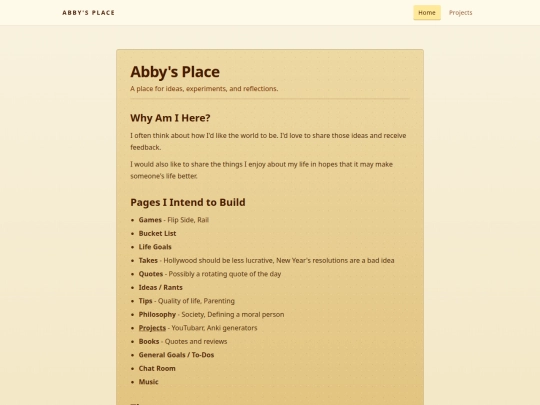This screenshot has height=405, width=540.
Task: Click 'Quality of life, Parenting' text
Action: click(196, 301)
